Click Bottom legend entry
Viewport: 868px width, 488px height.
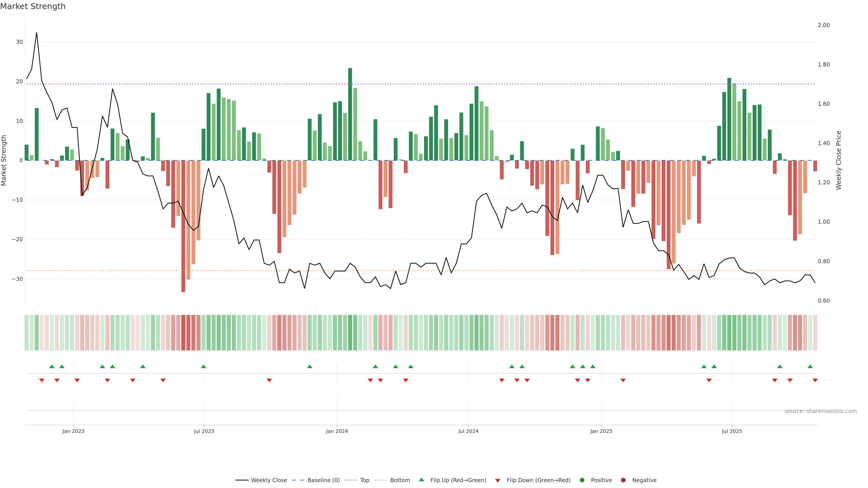pos(400,480)
